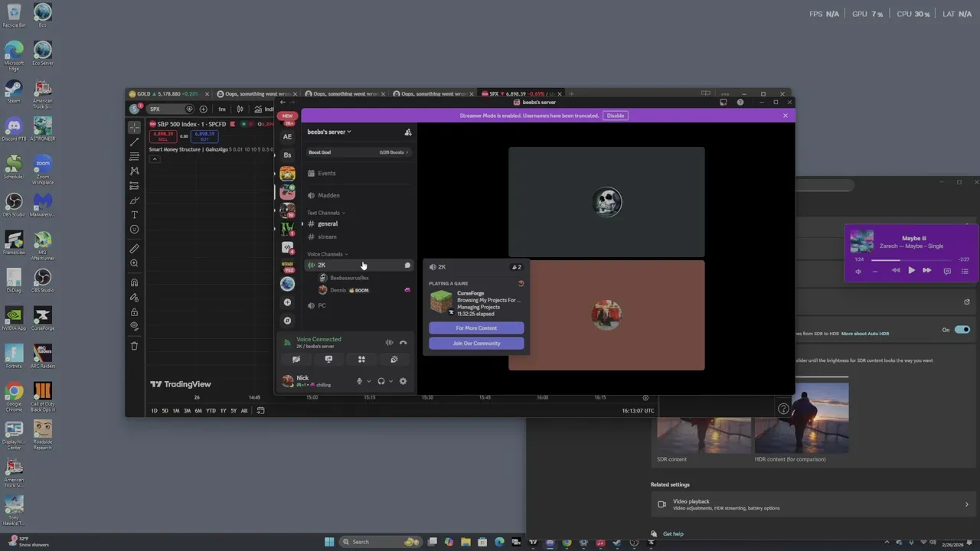Select the trend line tool in TradingView

(x=135, y=142)
